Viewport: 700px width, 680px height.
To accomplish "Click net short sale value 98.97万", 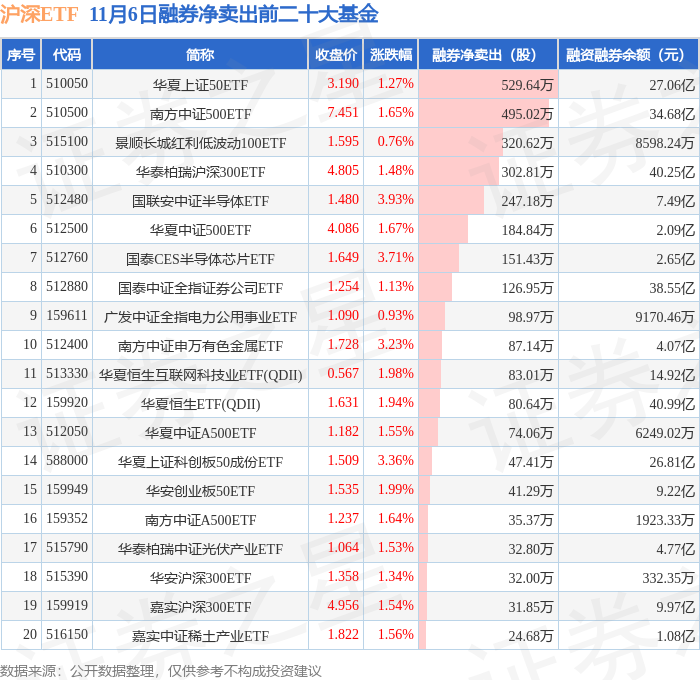I will [530, 317].
